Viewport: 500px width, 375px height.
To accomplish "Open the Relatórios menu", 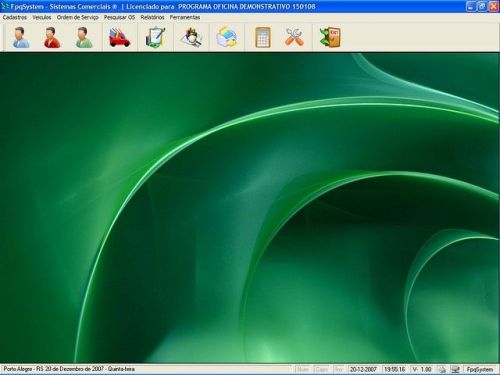I will tap(152, 17).
